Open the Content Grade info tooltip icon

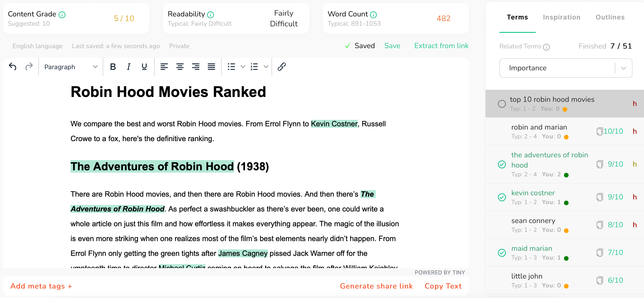point(62,15)
